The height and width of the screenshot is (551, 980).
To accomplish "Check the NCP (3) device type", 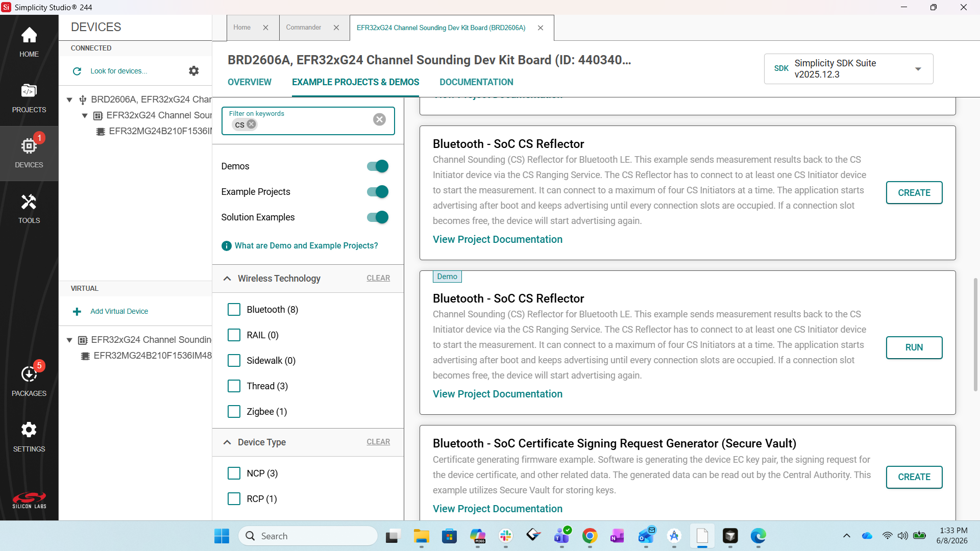I will pos(234,473).
